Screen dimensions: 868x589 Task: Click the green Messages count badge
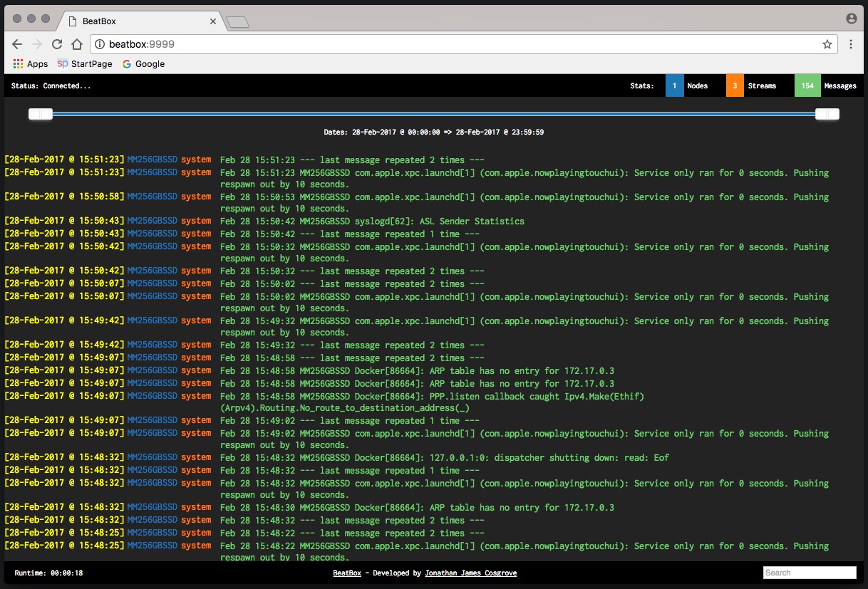(x=807, y=85)
